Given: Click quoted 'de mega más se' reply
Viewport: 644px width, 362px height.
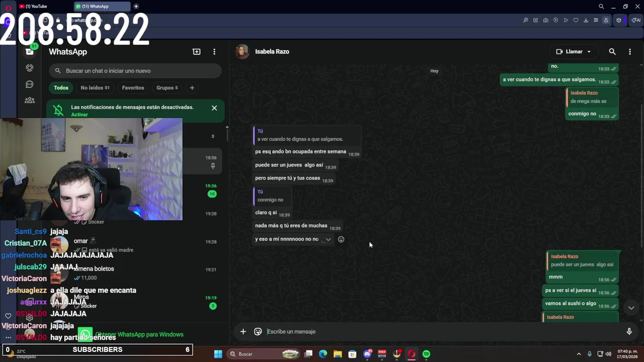Looking at the screenshot, I should 592,97.
